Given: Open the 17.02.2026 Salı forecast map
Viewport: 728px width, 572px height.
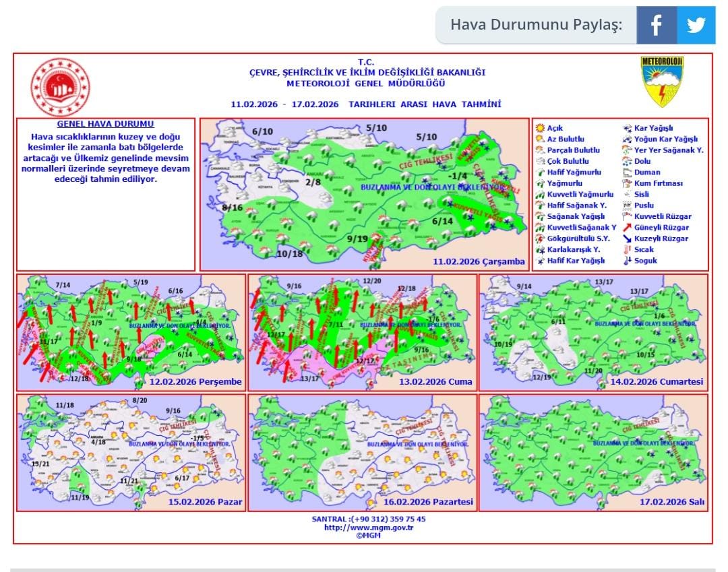Looking at the screenshot, I should pos(593,452).
